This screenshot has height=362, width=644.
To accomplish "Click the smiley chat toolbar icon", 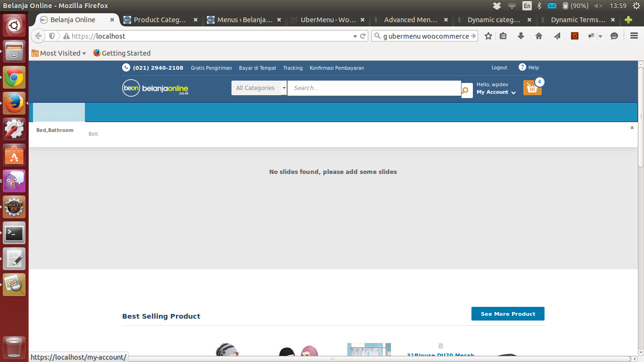I will point(614,36).
